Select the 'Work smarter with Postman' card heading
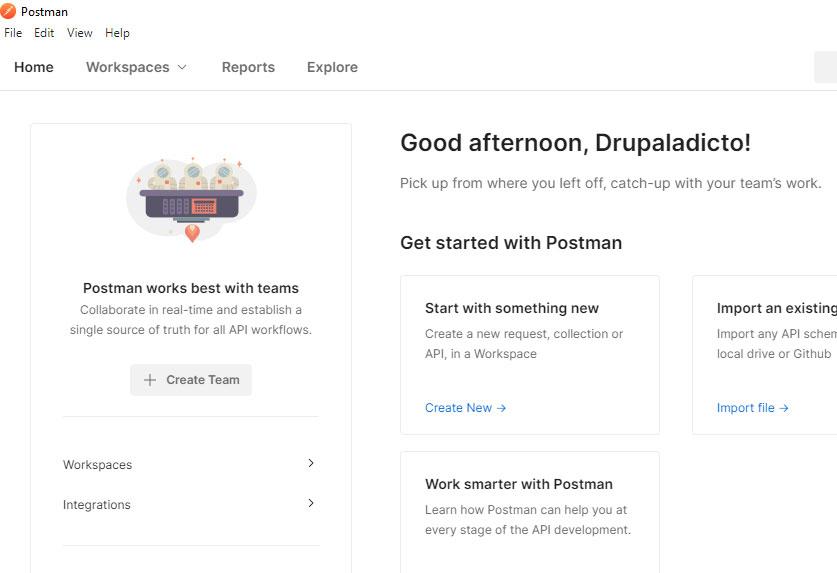Screen dimensions: 837x573 click(x=519, y=484)
